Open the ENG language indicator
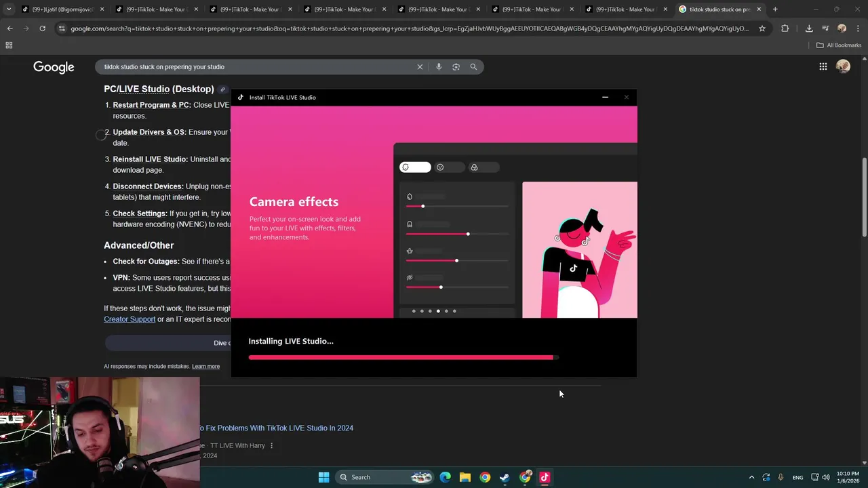868x488 pixels. click(798, 477)
